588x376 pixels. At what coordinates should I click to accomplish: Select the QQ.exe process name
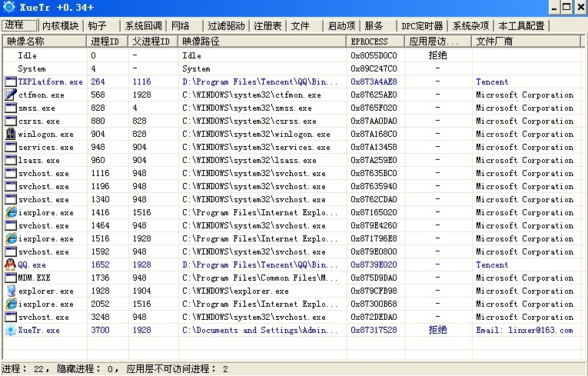pos(32,265)
